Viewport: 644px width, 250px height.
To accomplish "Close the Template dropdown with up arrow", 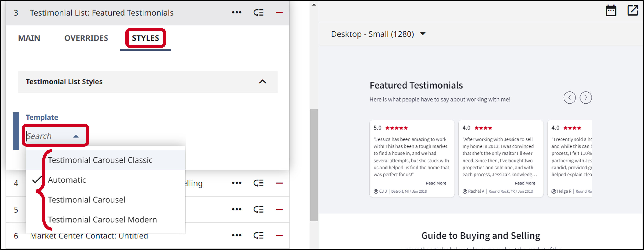I will (x=76, y=136).
